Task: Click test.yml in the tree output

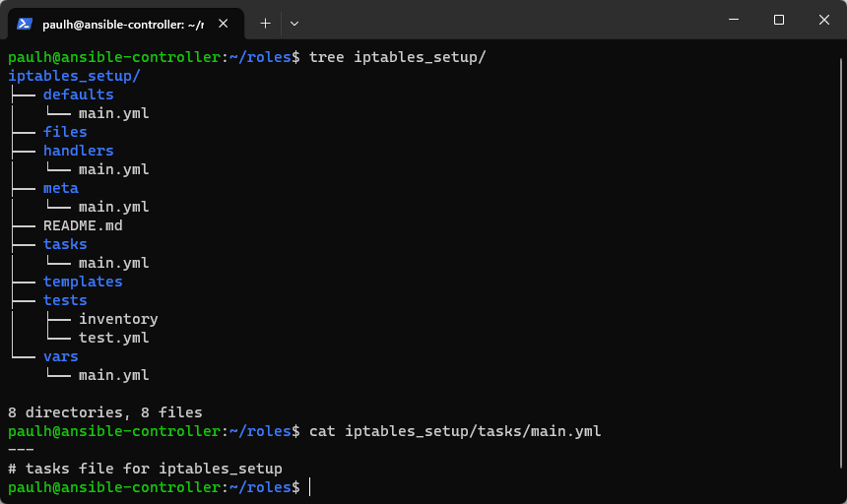Action: pyautogui.click(x=114, y=338)
